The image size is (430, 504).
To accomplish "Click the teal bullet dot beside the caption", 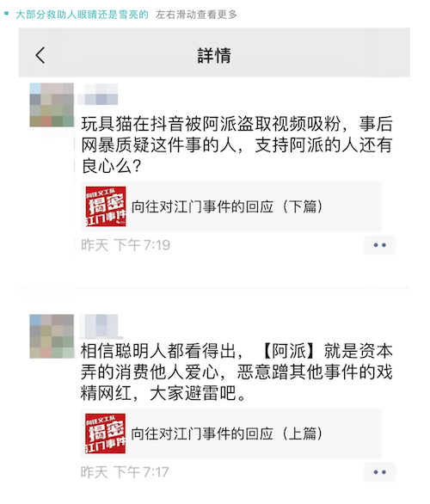I will click(6, 14).
